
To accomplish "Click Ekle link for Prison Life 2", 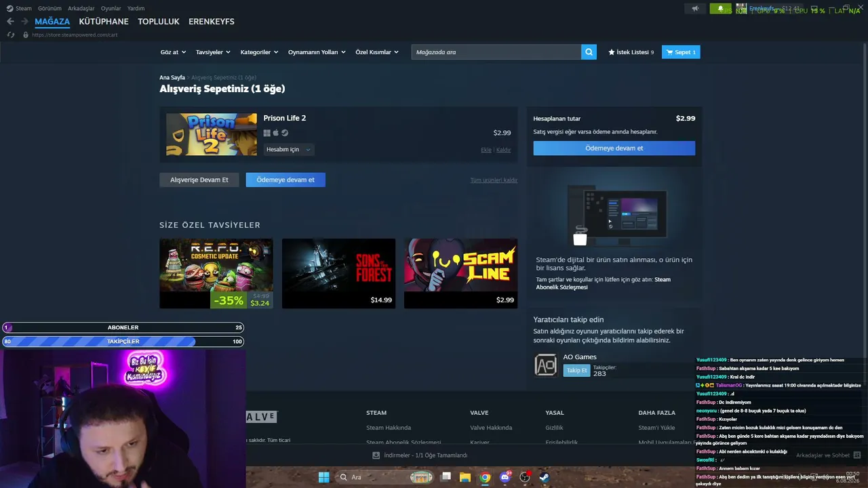I will (x=486, y=150).
